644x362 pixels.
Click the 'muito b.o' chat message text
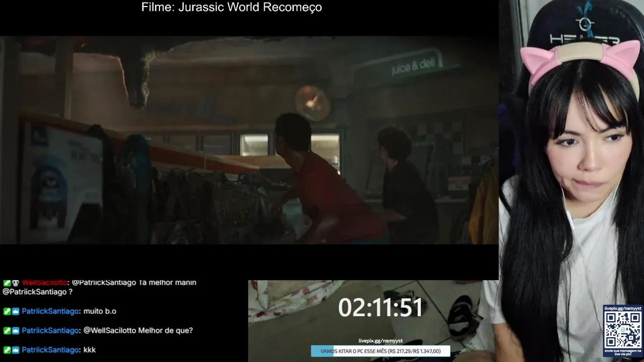[100, 311]
